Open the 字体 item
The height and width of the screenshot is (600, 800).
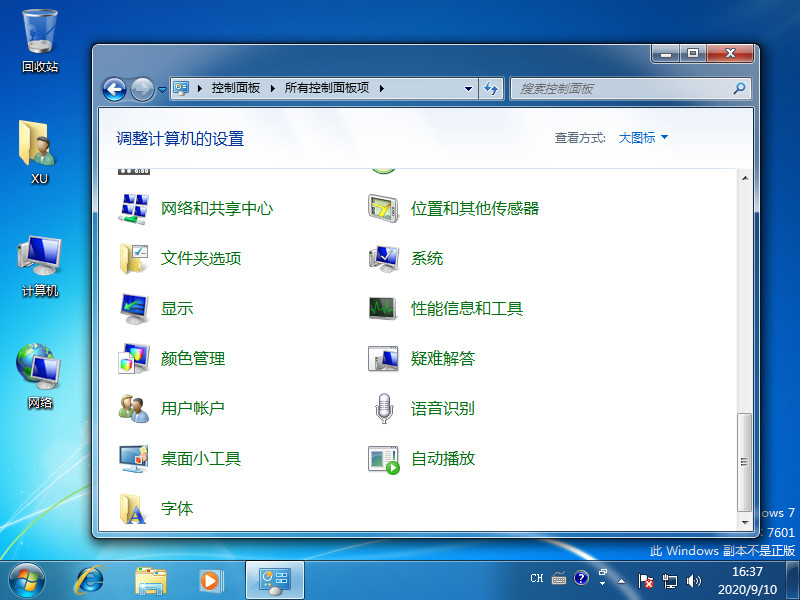point(178,508)
